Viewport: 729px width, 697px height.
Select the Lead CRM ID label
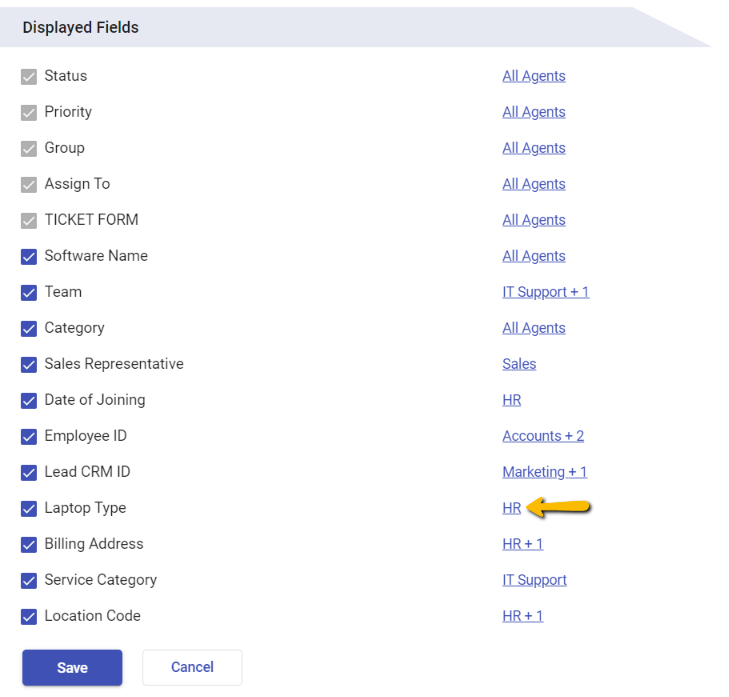click(87, 472)
